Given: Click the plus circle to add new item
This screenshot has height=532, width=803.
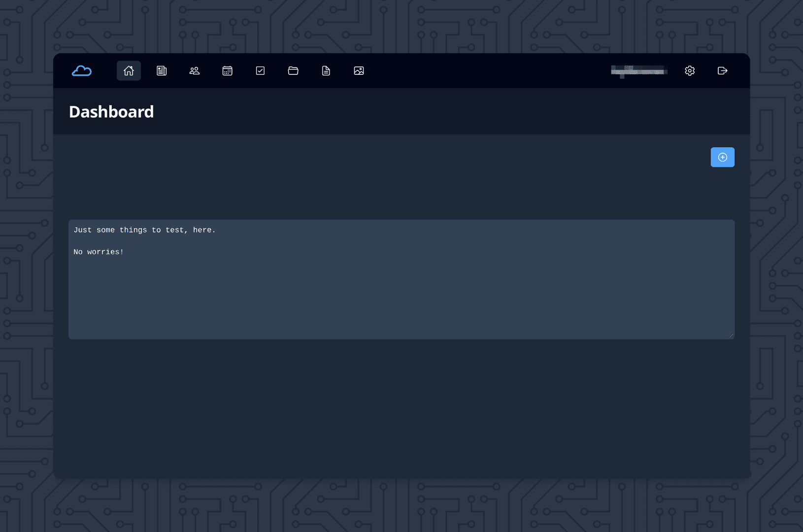Looking at the screenshot, I should (x=722, y=157).
